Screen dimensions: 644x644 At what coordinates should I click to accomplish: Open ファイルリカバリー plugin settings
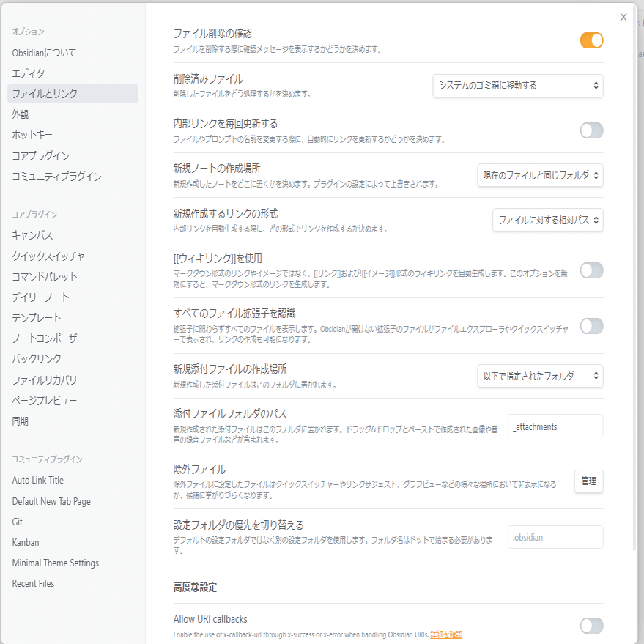point(73,380)
